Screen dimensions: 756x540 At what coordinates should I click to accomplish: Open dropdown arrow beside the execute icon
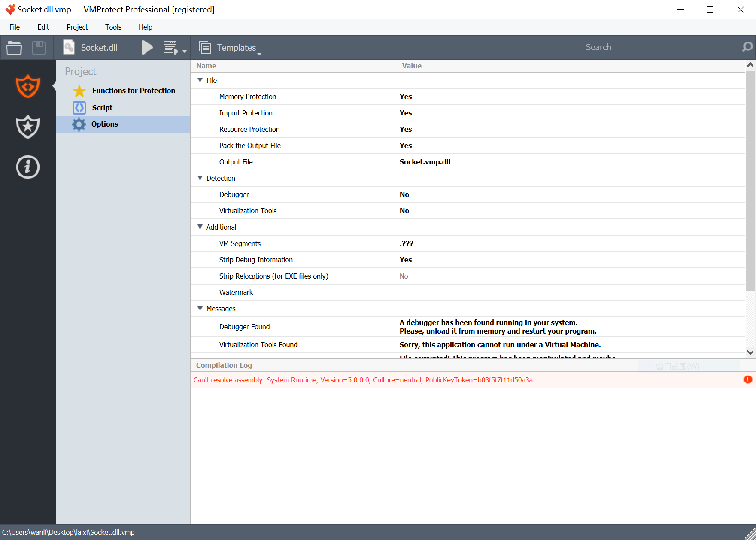coord(185,51)
